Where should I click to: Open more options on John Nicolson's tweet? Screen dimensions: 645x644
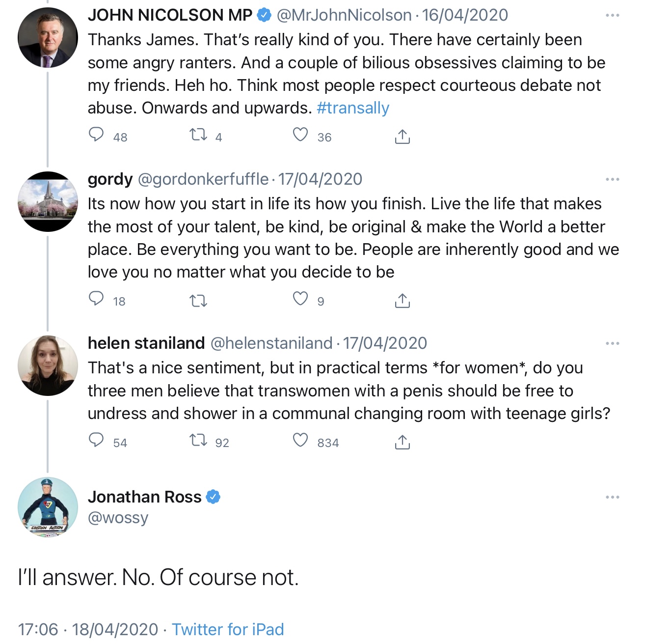pos(612,16)
